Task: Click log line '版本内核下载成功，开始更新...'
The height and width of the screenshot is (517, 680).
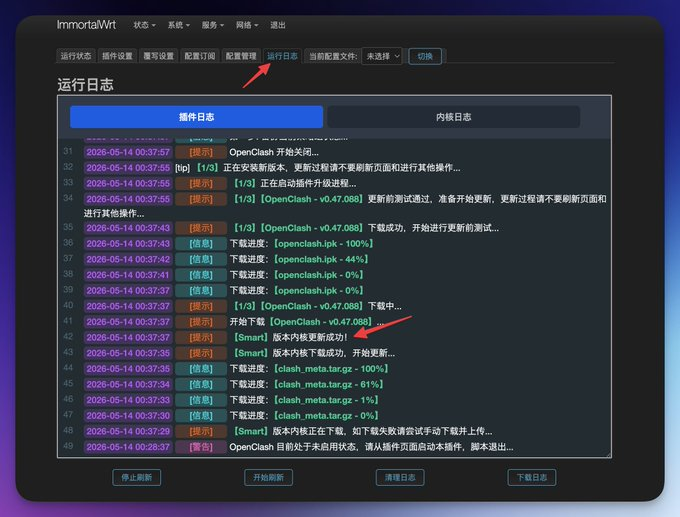Action: 314,353
